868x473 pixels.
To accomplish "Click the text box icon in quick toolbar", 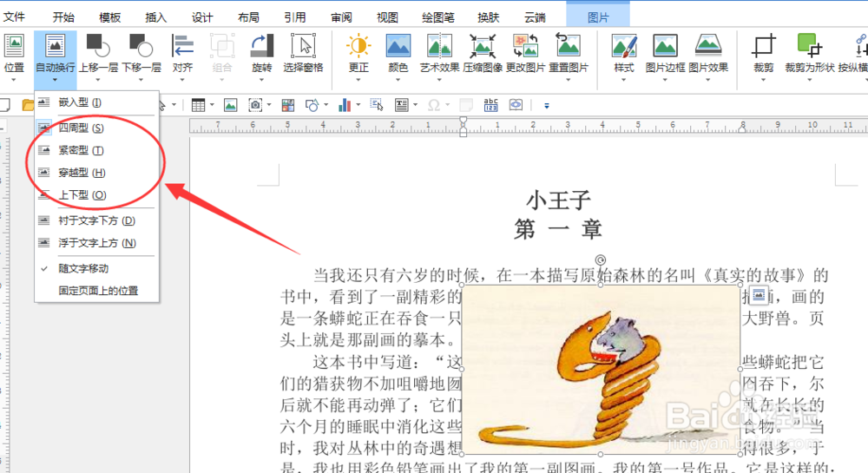I will (401, 105).
